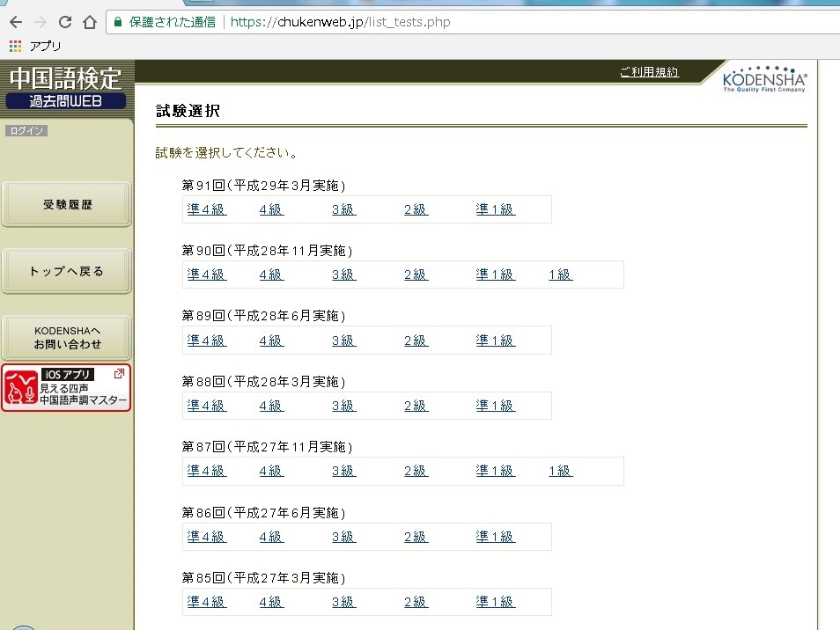
Task: Open the ご利用規約 link
Action: click(x=649, y=72)
